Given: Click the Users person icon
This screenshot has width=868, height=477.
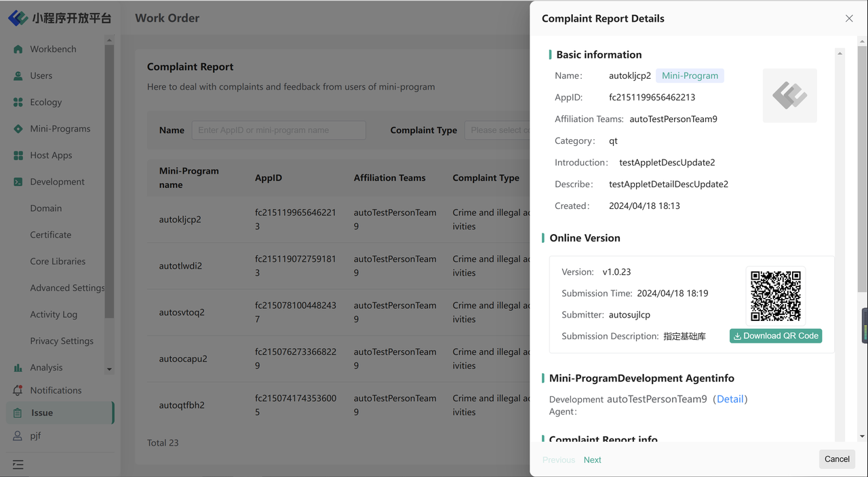Looking at the screenshot, I should 18,76.
